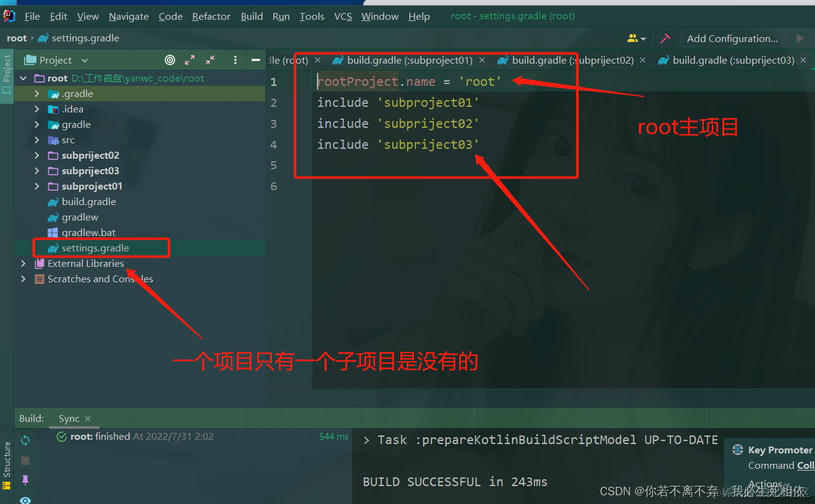Viewport: 815px width, 504px height.
Task: Open the Refactor menu
Action: [211, 17]
